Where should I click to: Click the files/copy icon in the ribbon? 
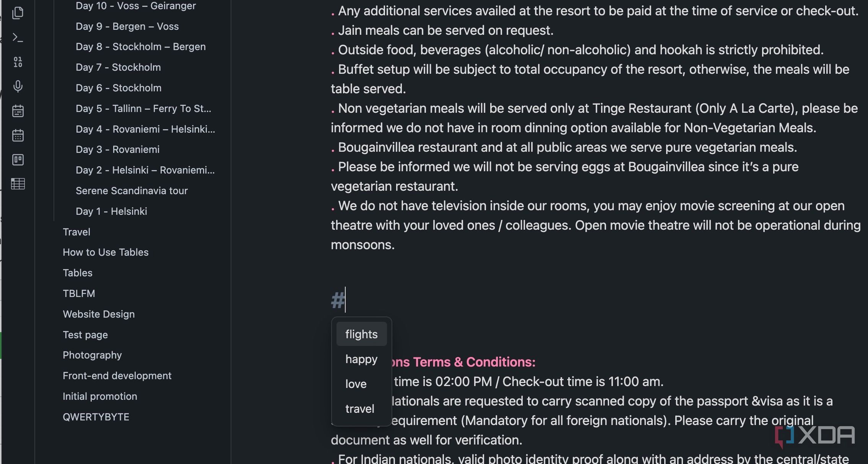tap(18, 13)
